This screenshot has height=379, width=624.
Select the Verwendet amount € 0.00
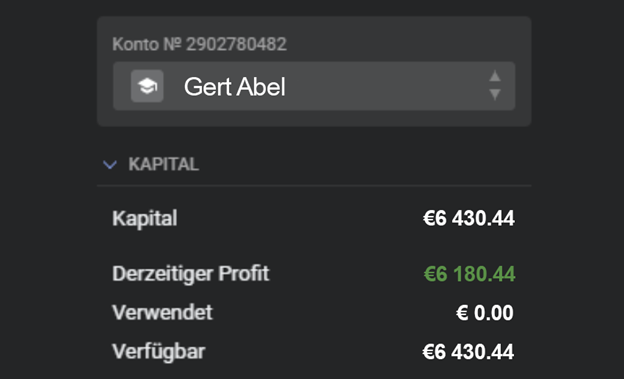click(485, 313)
